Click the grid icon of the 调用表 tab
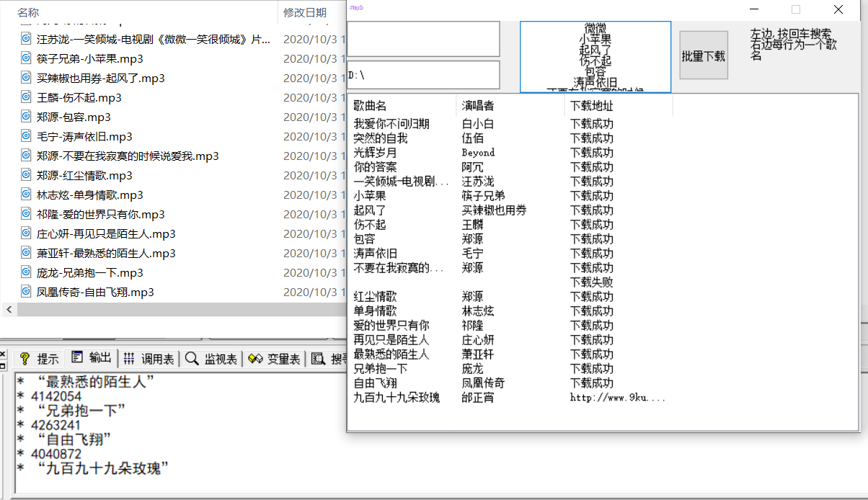Viewport: 868px width, 500px height. (x=129, y=359)
